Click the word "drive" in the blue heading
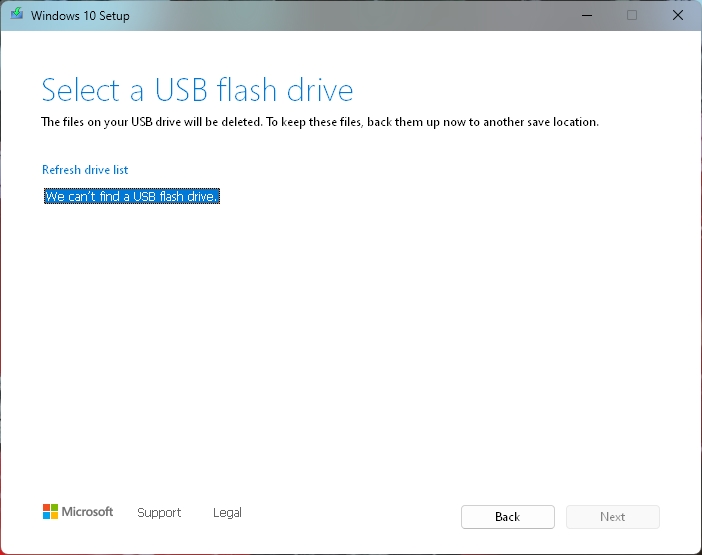The image size is (702, 555). pos(320,90)
